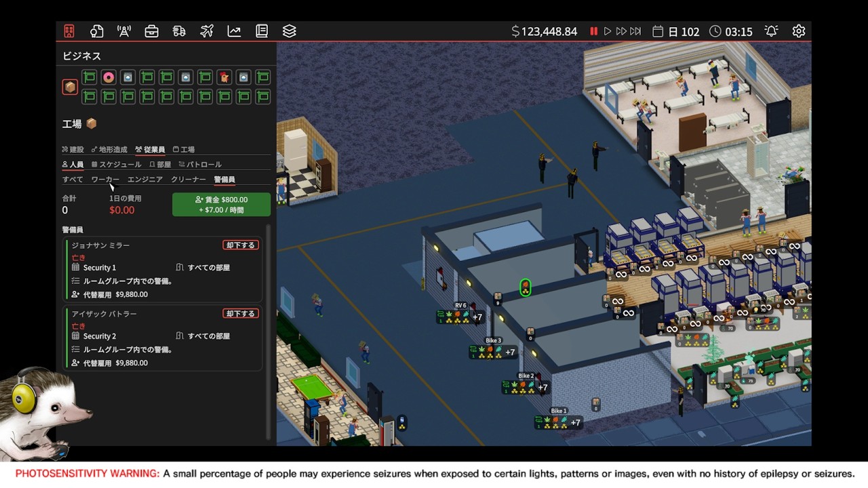Click the green hire button 賃金 $800.00
Screen dimensions: 868x488
tap(221, 205)
